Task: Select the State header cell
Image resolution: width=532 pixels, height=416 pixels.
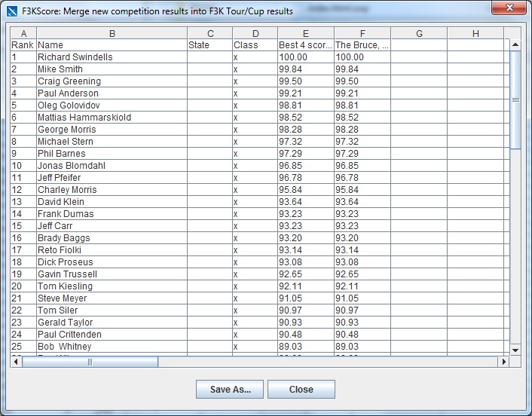Action: (209, 45)
